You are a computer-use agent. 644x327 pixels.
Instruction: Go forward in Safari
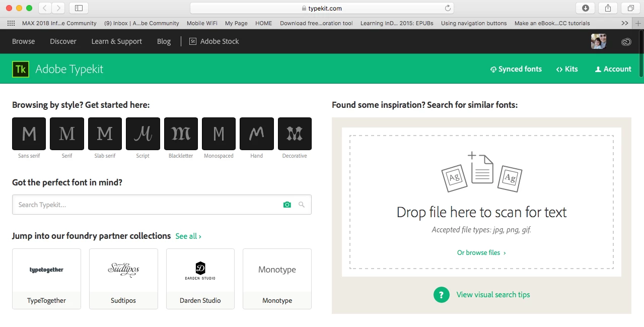58,8
